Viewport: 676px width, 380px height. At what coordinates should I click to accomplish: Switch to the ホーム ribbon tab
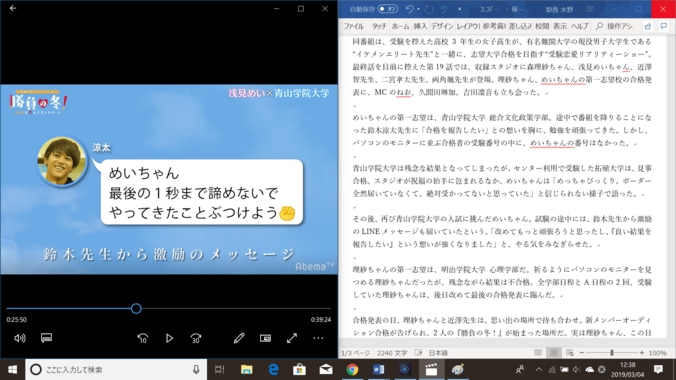coord(401,26)
